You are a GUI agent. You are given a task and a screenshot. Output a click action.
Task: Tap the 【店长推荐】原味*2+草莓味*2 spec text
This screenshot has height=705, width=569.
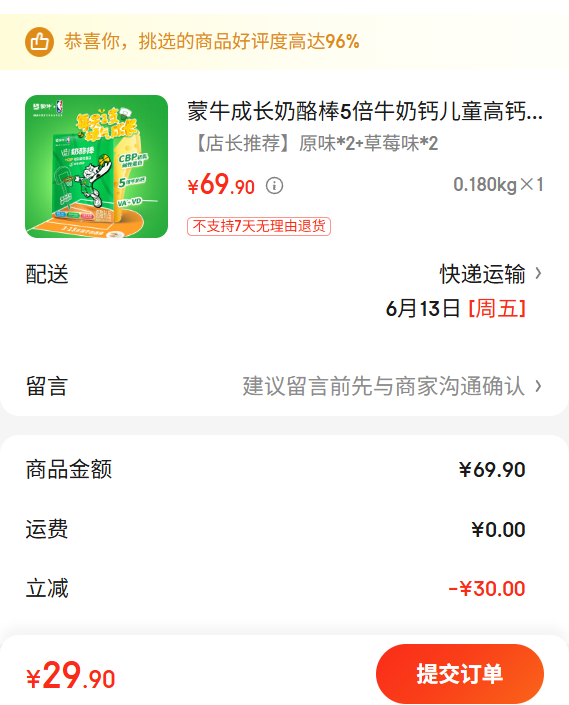tap(314, 144)
